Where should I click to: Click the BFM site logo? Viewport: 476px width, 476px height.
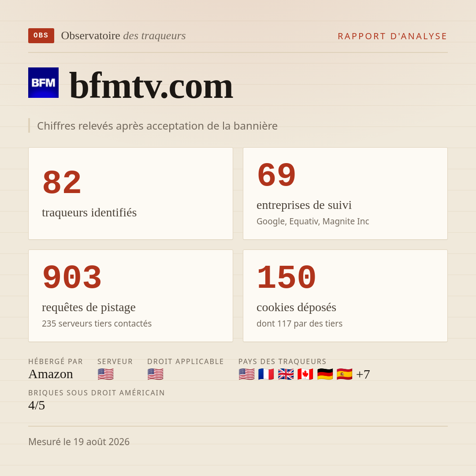(x=43, y=82)
